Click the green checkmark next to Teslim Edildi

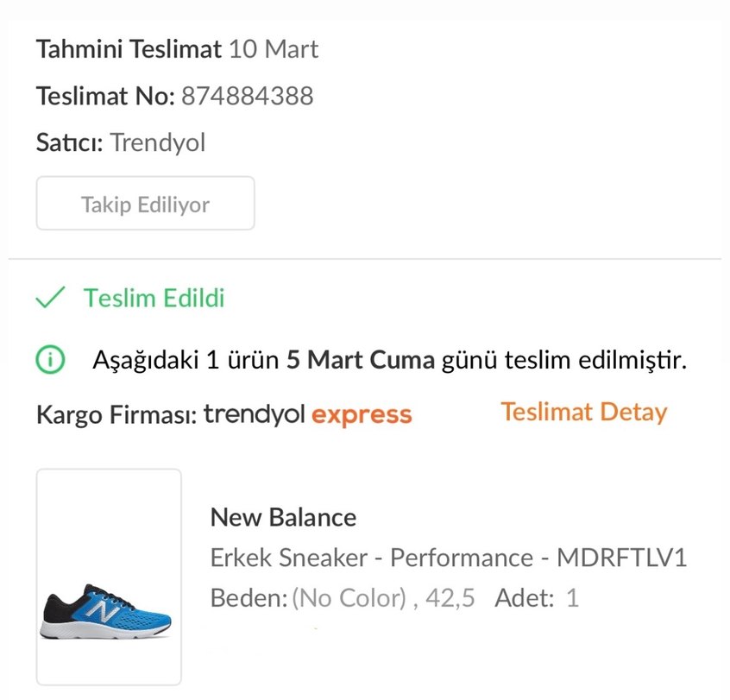click(x=52, y=298)
